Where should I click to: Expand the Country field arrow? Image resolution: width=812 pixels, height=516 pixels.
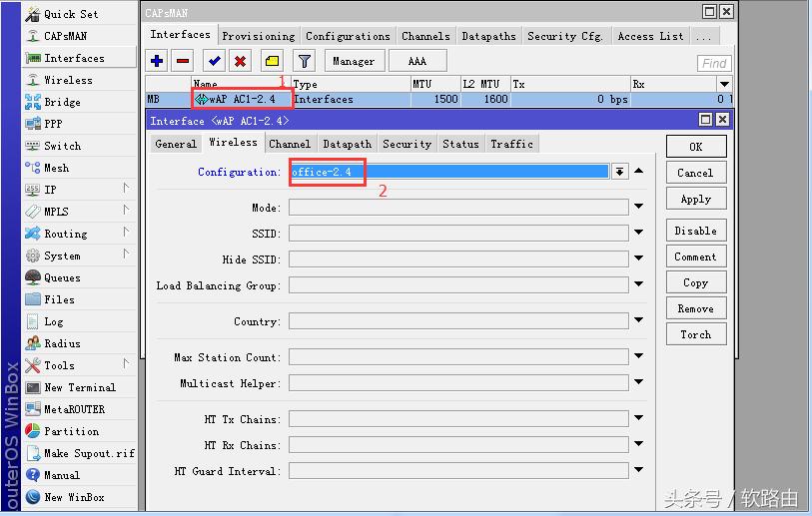[x=639, y=320]
